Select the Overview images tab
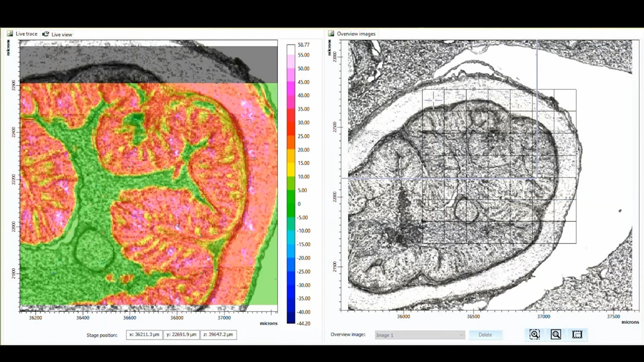Image resolution: width=644 pixels, height=362 pixels. (x=356, y=34)
